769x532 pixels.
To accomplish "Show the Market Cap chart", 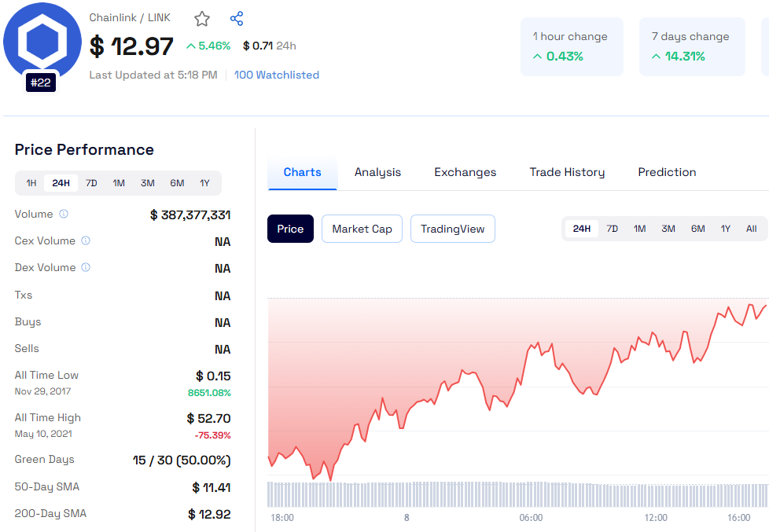I will [362, 229].
